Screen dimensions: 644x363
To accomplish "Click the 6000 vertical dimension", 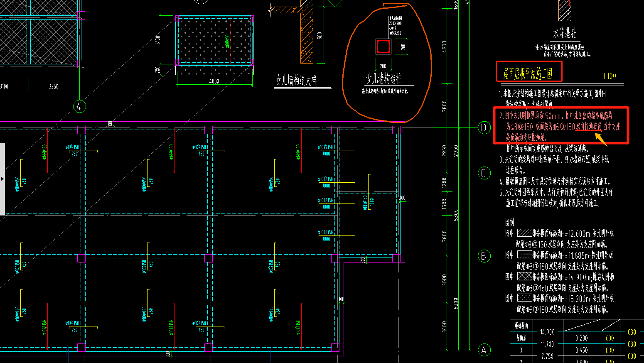I will tap(456, 304).
